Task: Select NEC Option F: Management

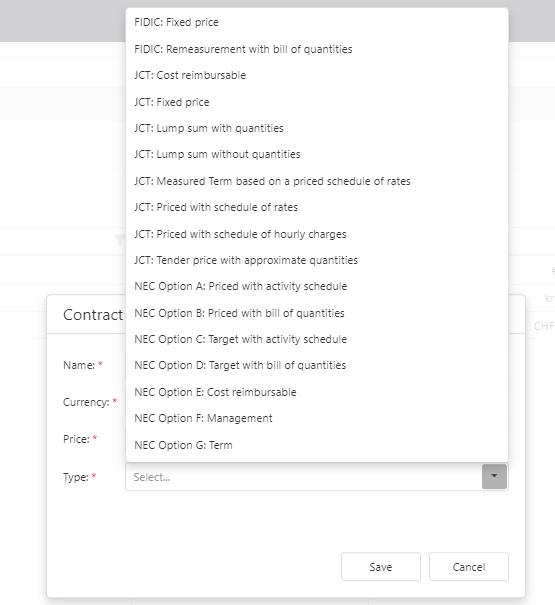Action: 317,418
